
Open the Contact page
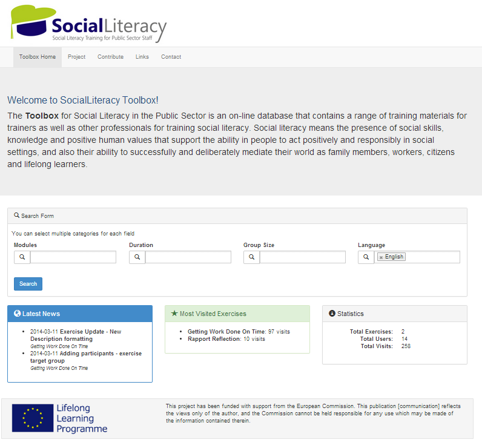(171, 57)
